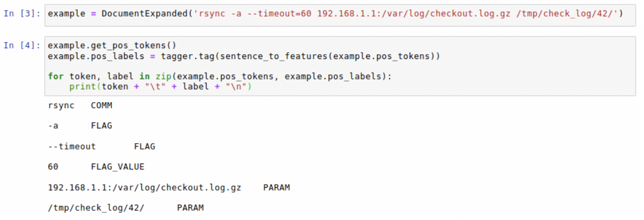
Task: Click the '--timeout' output token
Action: point(72,147)
